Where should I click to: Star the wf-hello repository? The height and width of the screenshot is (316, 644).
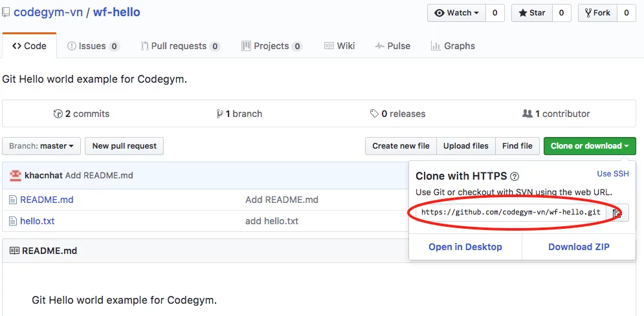click(x=531, y=13)
